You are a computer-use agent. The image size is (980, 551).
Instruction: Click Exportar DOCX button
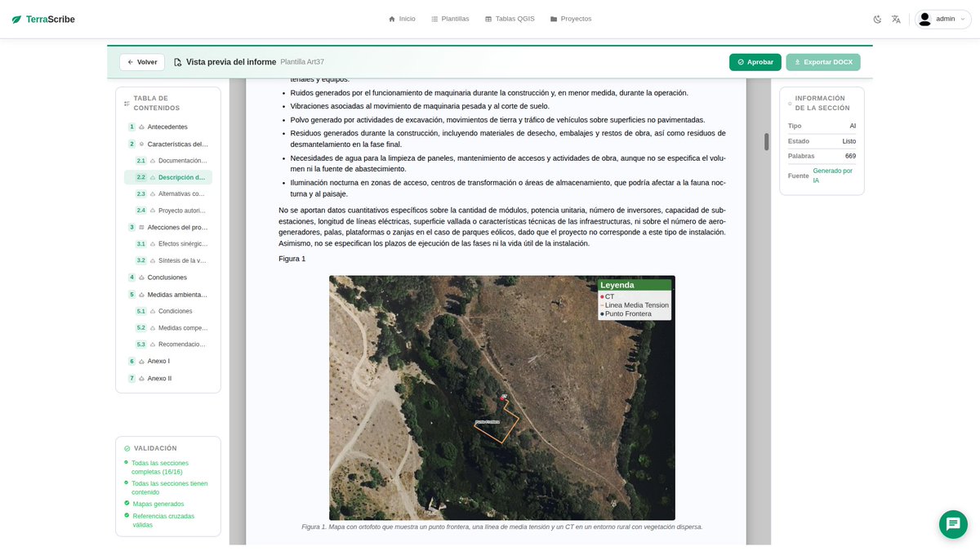coord(823,62)
